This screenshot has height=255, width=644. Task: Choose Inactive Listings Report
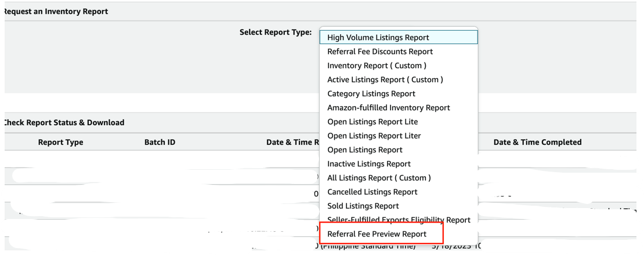[x=399, y=163]
